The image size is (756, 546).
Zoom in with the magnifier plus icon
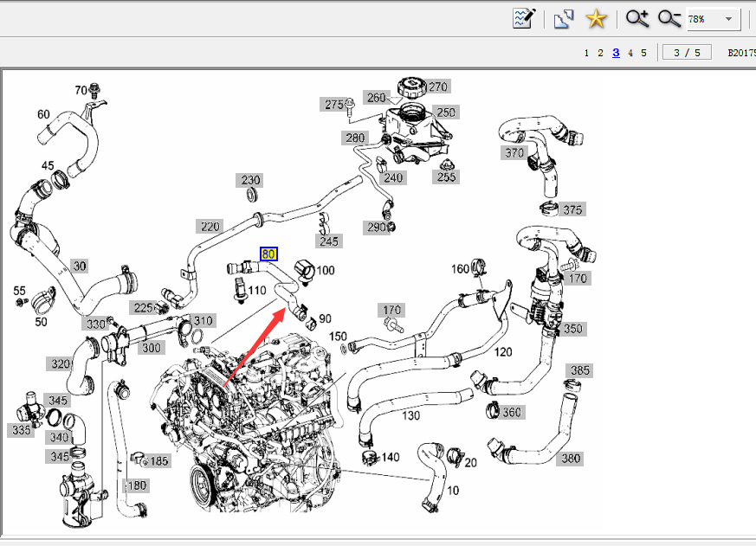pyautogui.click(x=637, y=18)
